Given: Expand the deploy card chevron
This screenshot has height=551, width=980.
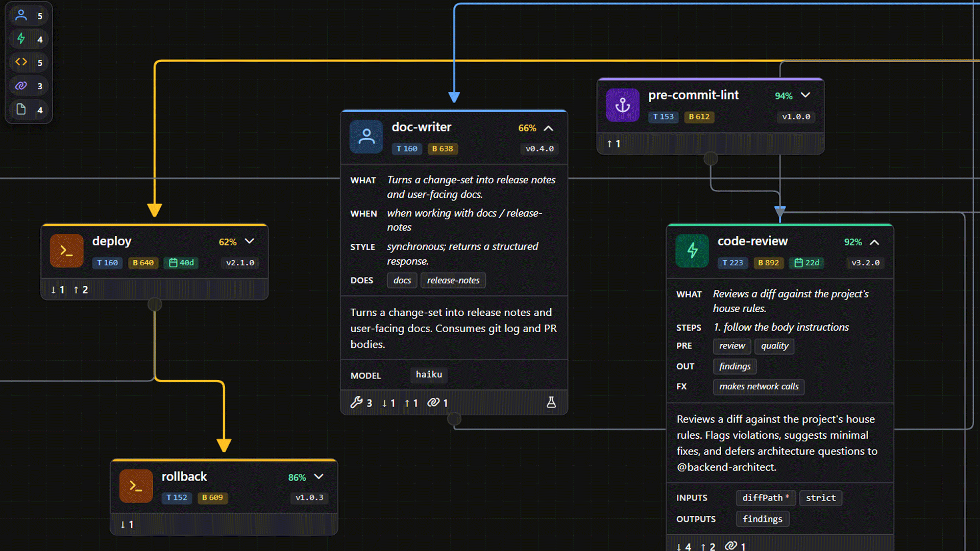Looking at the screenshot, I should tap(250, 241).
